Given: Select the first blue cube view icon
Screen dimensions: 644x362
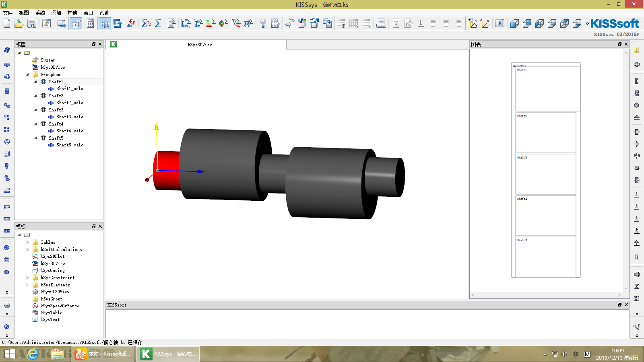Looking at the screenshot, I should point(514,23).
